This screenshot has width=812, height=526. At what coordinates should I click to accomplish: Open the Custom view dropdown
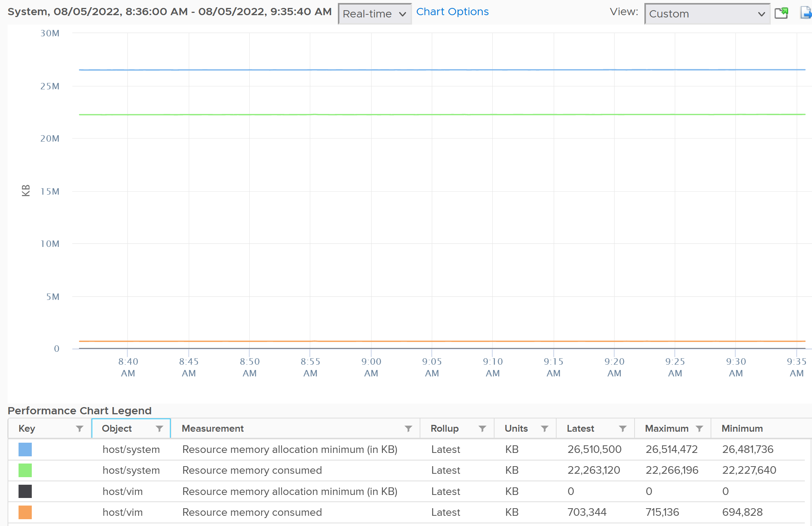pos(707,14)
